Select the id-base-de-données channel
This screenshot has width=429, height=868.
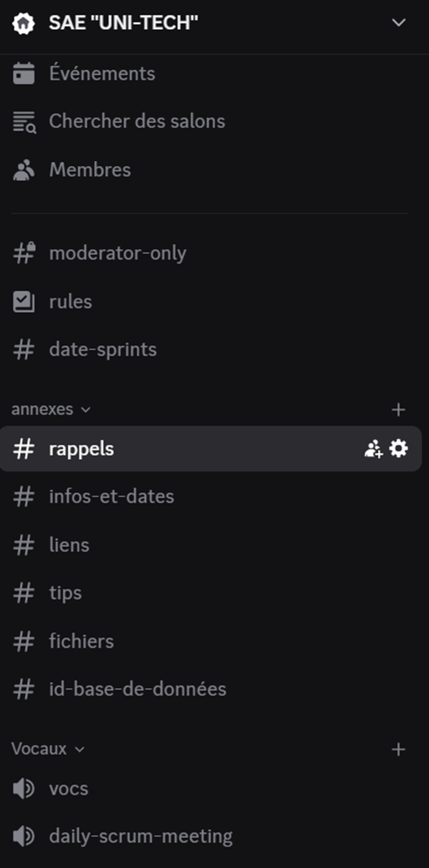[138, 689]
